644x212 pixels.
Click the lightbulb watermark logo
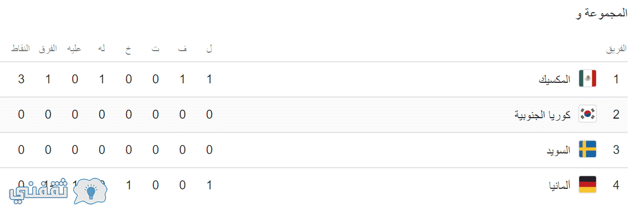(90, 190)
